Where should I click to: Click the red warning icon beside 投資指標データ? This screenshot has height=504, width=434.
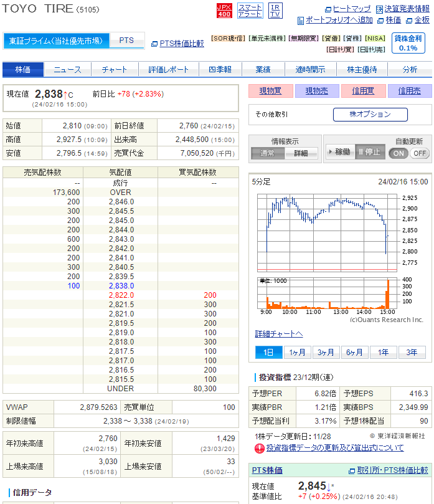[260, 448]
